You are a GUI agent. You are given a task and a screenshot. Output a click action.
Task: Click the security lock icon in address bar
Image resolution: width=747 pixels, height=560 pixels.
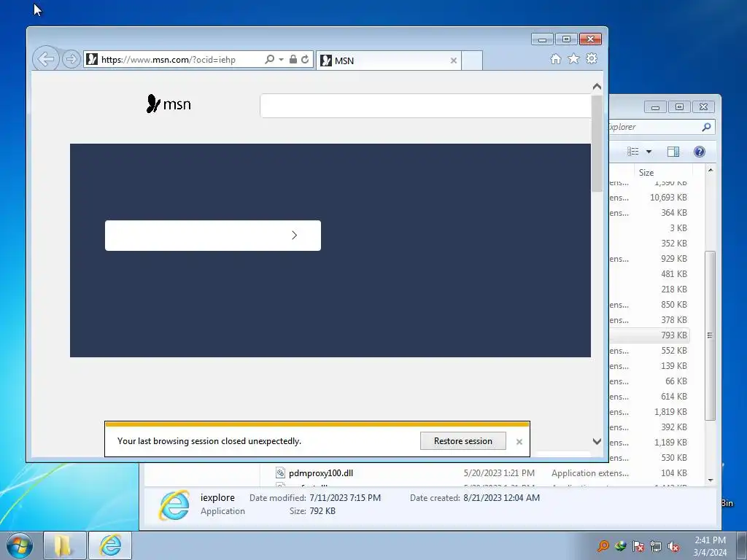click(293, 60)
